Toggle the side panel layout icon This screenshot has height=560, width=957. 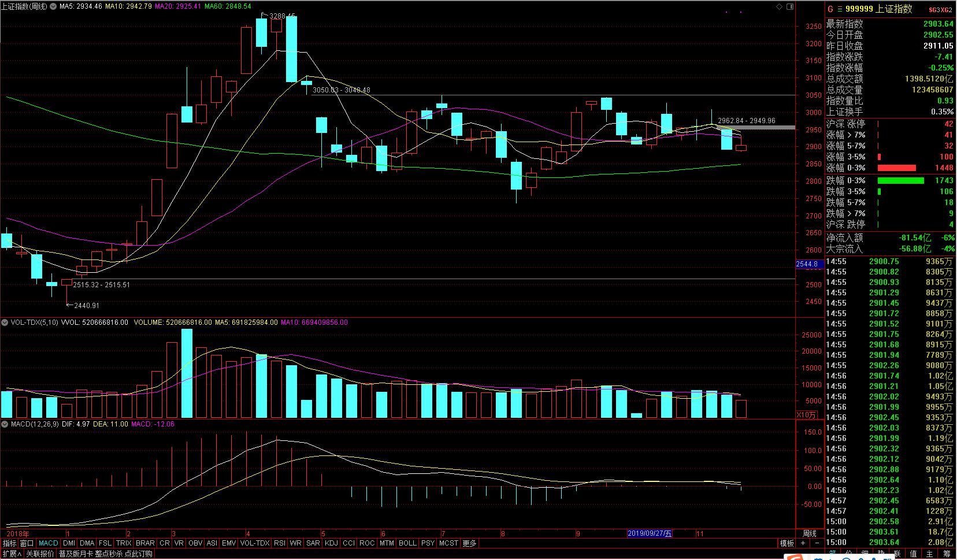791,7
